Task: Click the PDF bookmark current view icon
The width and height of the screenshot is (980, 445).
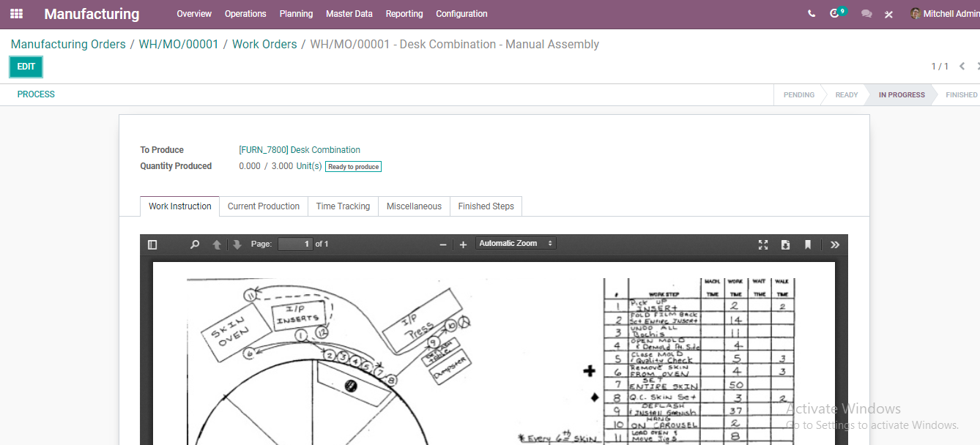Action: (x=808, y=244)
